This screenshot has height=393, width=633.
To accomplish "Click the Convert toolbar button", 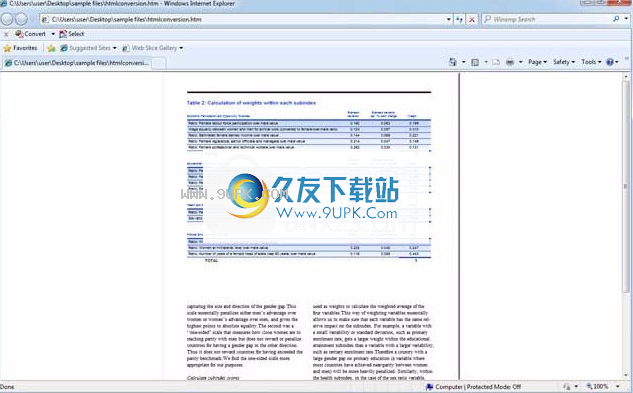I will point(31,34).
